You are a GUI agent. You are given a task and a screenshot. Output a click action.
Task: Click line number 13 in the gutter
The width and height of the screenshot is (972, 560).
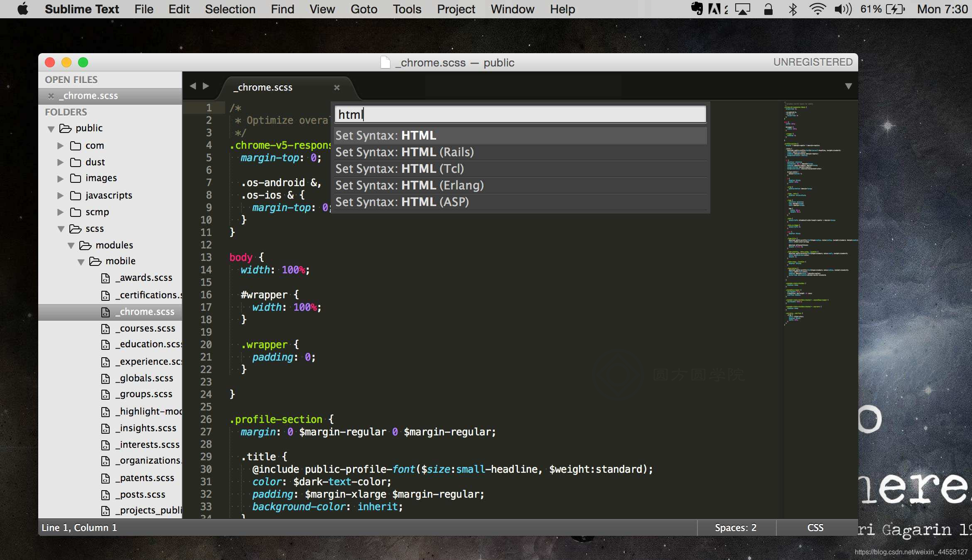[x=206, y=257]
